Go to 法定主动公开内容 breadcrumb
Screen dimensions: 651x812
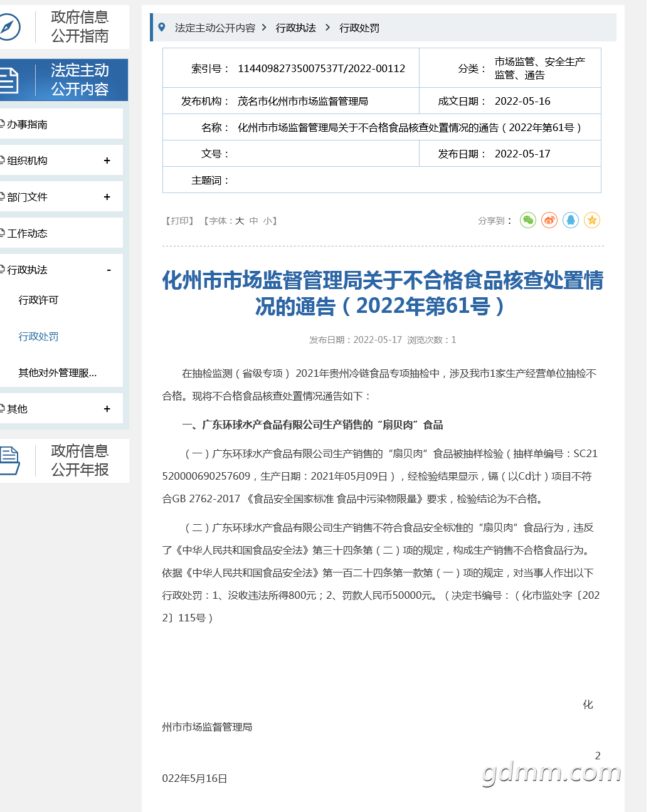(x=215, y=28)
